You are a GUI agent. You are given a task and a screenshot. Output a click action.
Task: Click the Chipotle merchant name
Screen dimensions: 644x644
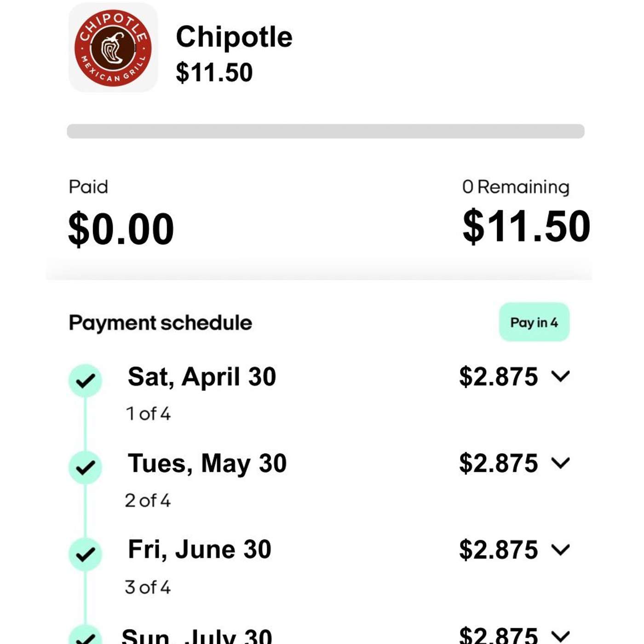coord(234,37)
